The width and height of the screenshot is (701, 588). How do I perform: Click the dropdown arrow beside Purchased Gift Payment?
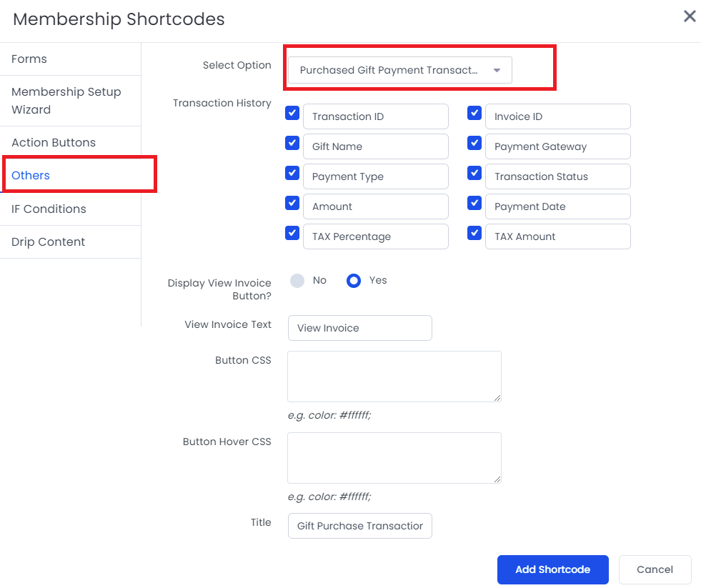pos(497,70)
